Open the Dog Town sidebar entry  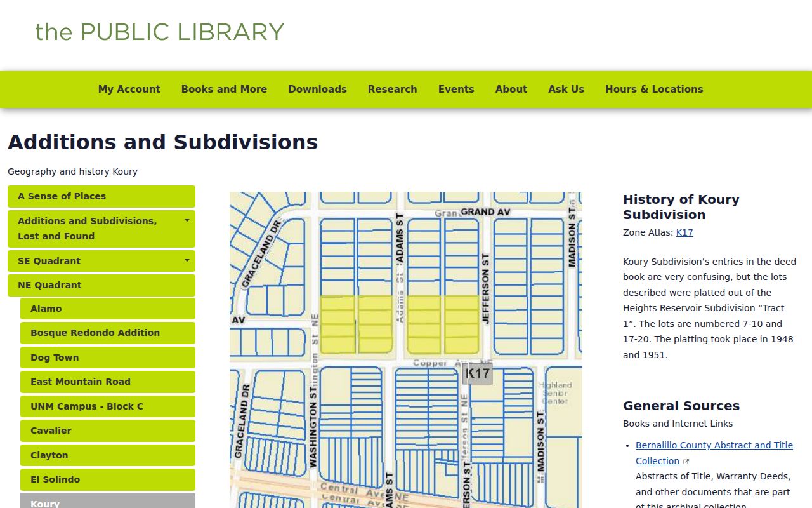[108, 358]
